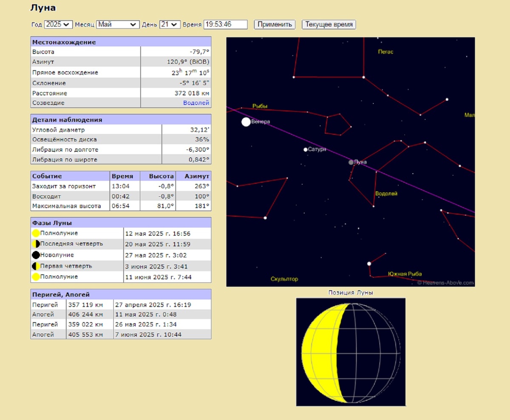Open the Водолей constellation link
The image size is (510, 420).
(196, 103)
